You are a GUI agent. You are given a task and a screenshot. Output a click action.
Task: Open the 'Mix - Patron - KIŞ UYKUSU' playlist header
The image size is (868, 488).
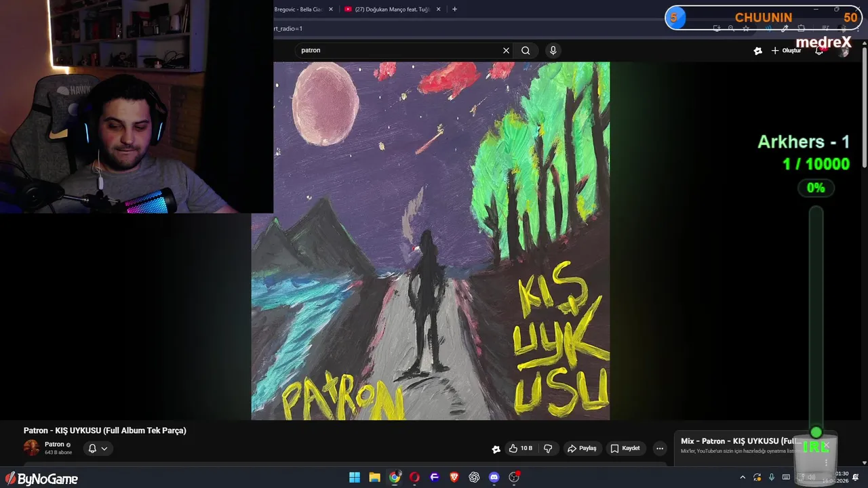click(x=741, y=441)
